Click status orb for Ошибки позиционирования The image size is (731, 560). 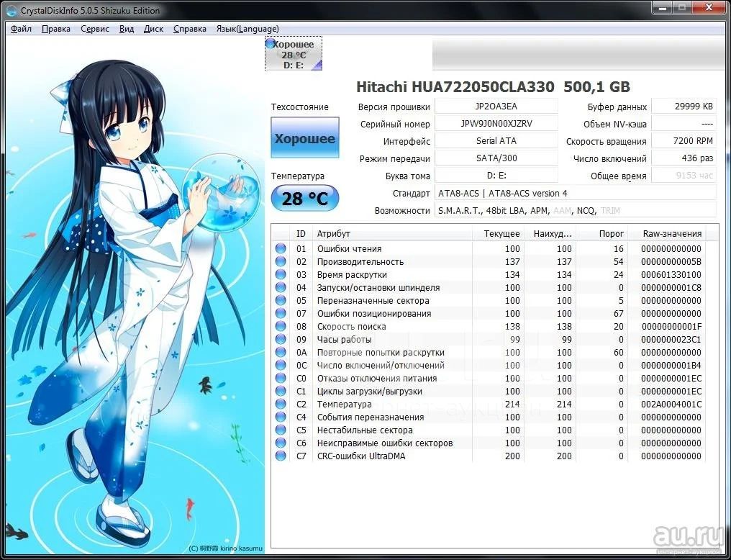(281, 313)
